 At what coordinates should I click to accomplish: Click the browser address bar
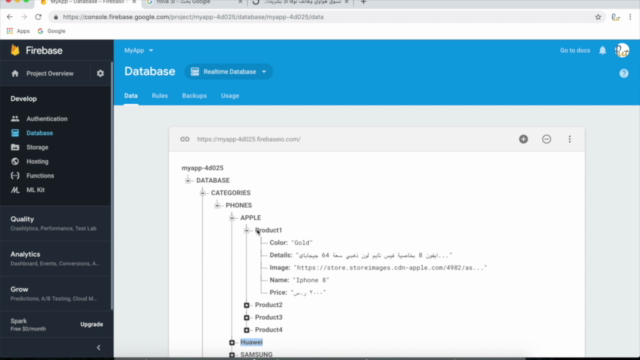point(322,17)
